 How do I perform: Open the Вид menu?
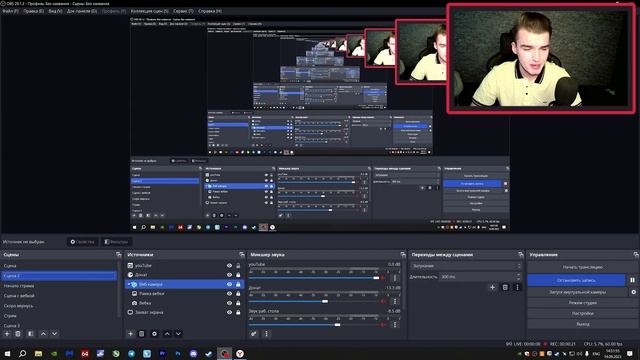55,11
